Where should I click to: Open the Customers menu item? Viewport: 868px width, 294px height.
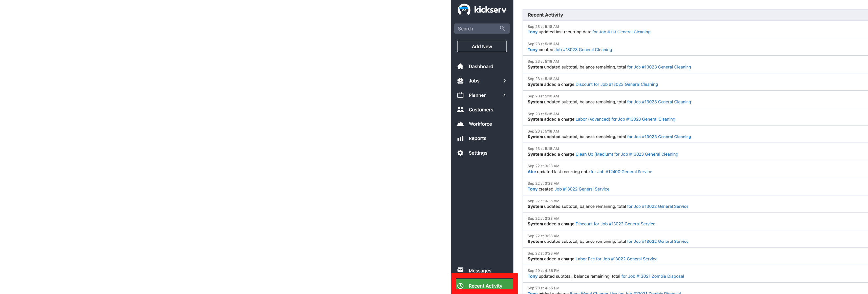pos(480,110)
